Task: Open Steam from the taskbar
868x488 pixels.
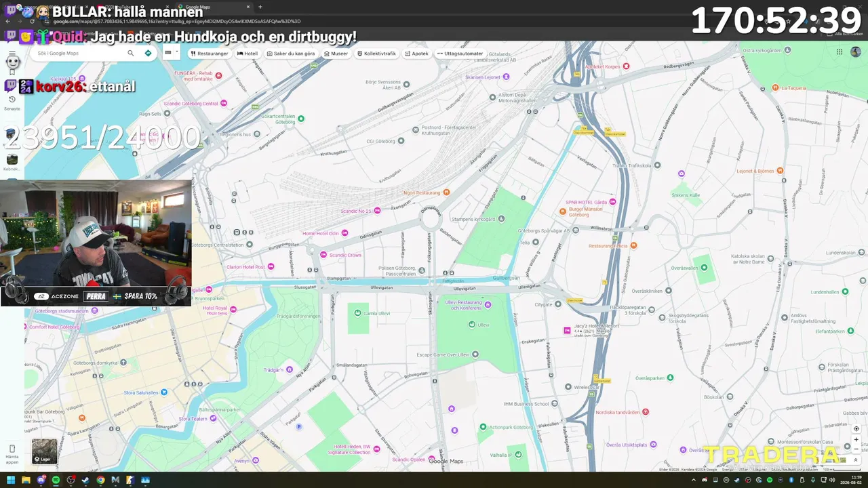Action: tap(85, 480)
